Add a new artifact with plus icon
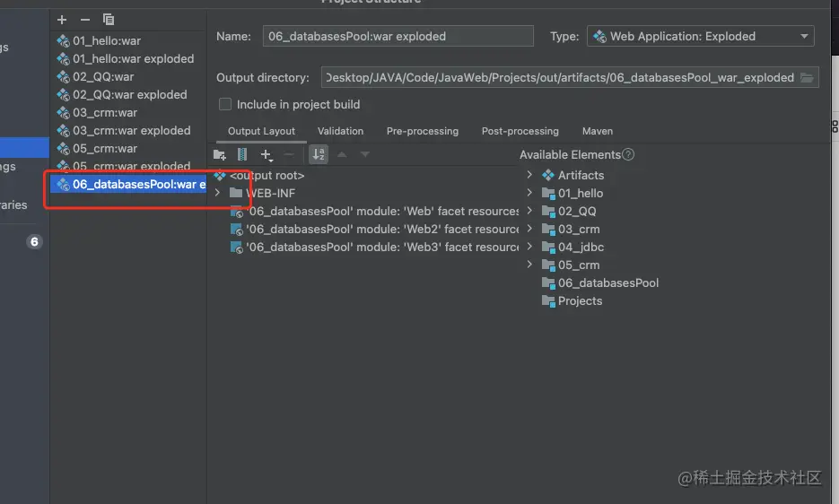Image resolution: width=839 pixels, height=504 pixels. (x=62, y=20)
